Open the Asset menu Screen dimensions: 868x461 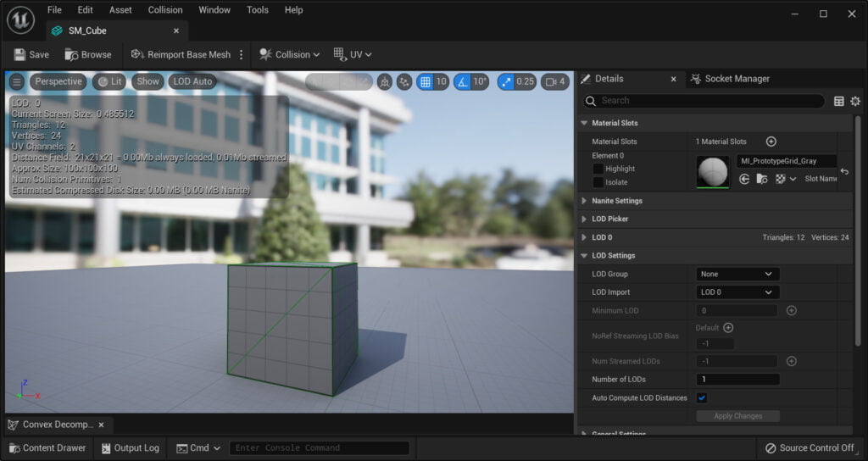[120, 10]
